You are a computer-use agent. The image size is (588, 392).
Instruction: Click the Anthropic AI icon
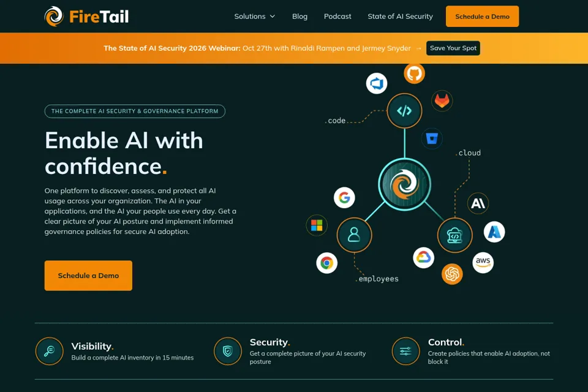[x=478, y=203]
